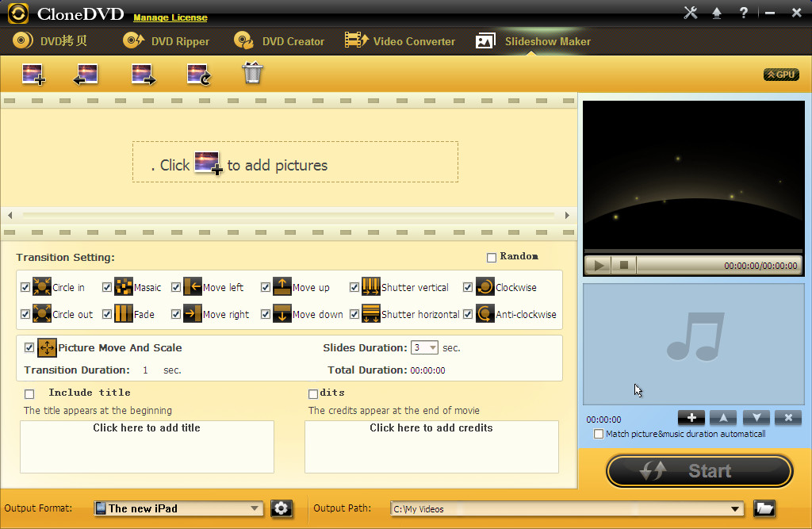Expand the Output Path dropdown
Screen dimensions: 812x529
pyautogui.click(x=735, y=509)
